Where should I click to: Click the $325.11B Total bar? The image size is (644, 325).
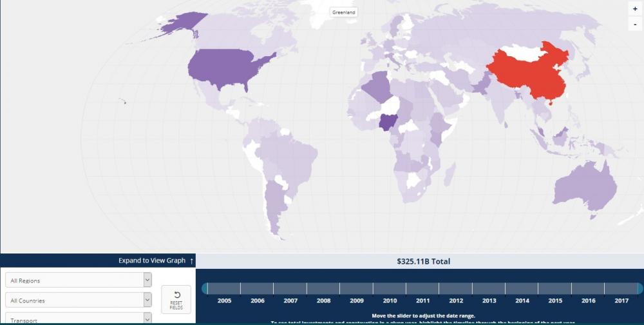pyautogui.click(x=423, y=261)
